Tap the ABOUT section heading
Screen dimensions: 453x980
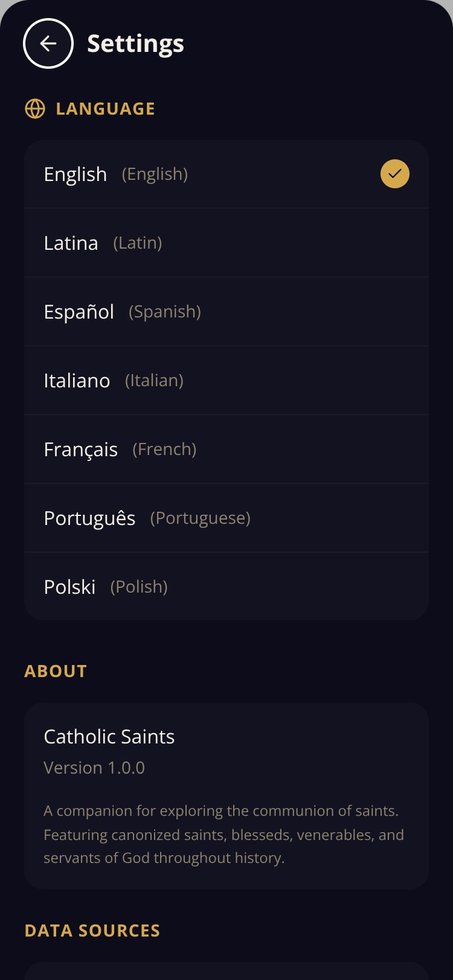tap(56, 671)
